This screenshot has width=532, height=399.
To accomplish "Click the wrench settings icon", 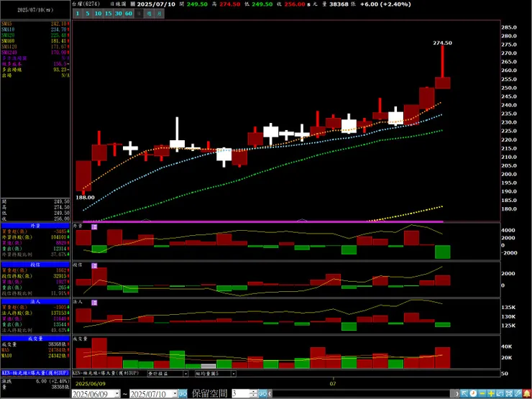I will (x=517, y=393).
